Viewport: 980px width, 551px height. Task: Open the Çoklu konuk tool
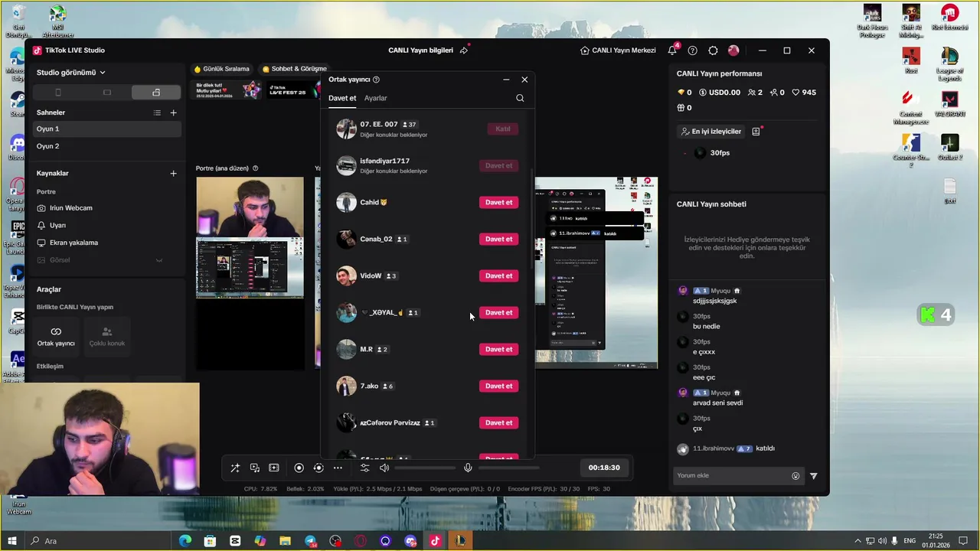tap(106, 336)
